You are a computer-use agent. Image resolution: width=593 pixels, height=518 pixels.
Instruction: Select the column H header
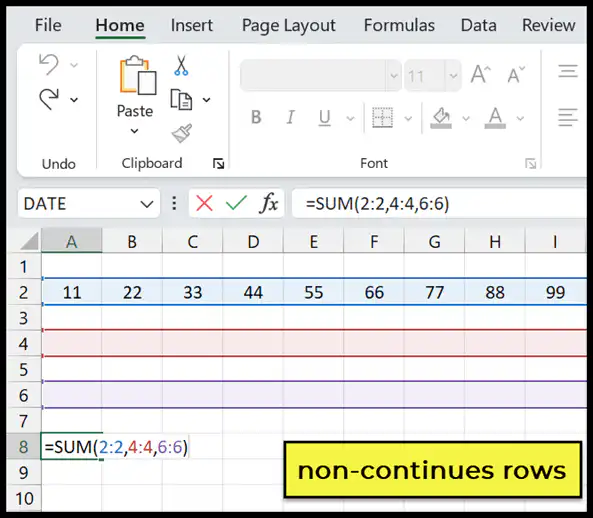coord(495,241)
